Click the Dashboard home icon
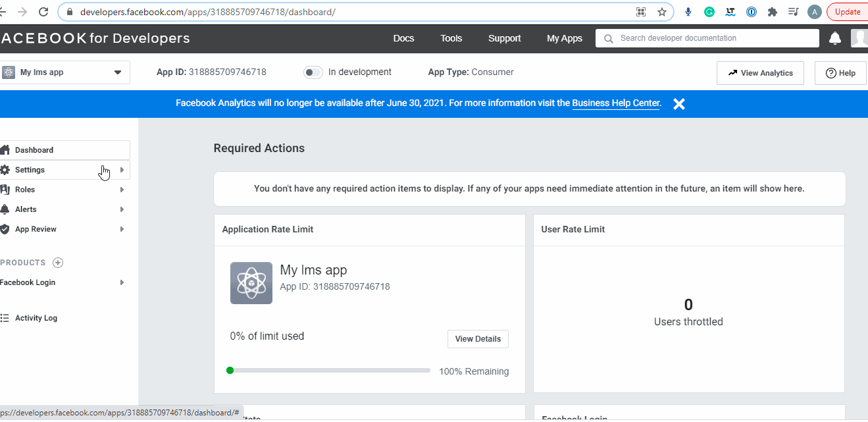The image size is (868, 422). [x=5, y=150]
